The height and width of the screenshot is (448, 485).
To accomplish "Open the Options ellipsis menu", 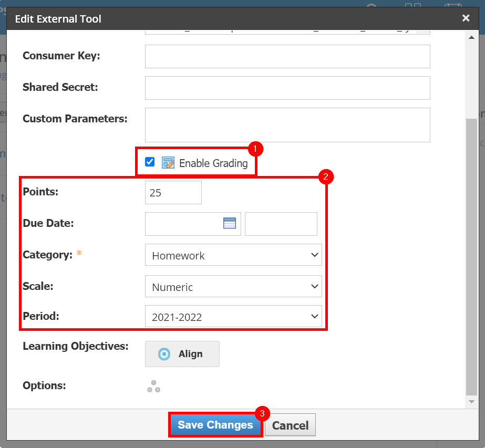I will (x=153, y=386).
